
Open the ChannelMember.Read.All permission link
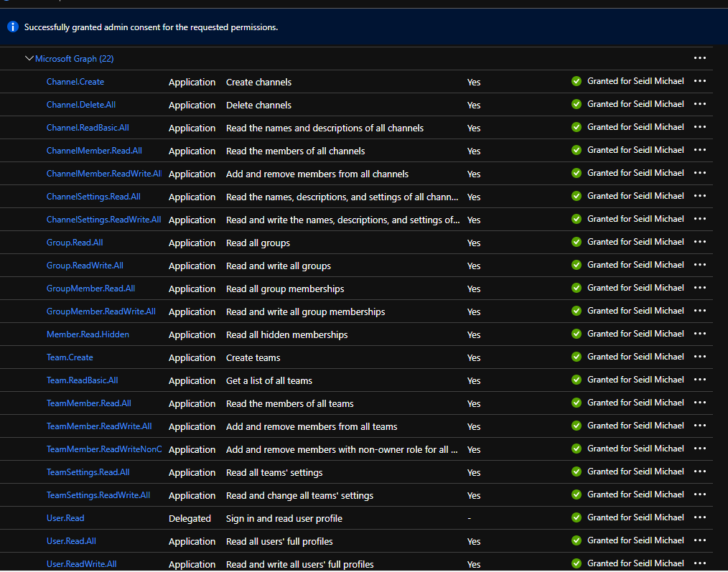[94, 151]
